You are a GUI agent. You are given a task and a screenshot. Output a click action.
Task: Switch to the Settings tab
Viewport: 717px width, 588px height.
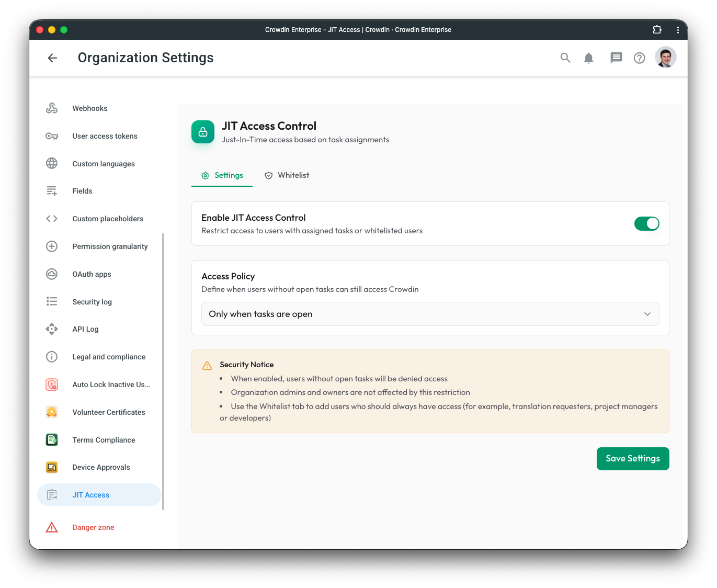222,175
